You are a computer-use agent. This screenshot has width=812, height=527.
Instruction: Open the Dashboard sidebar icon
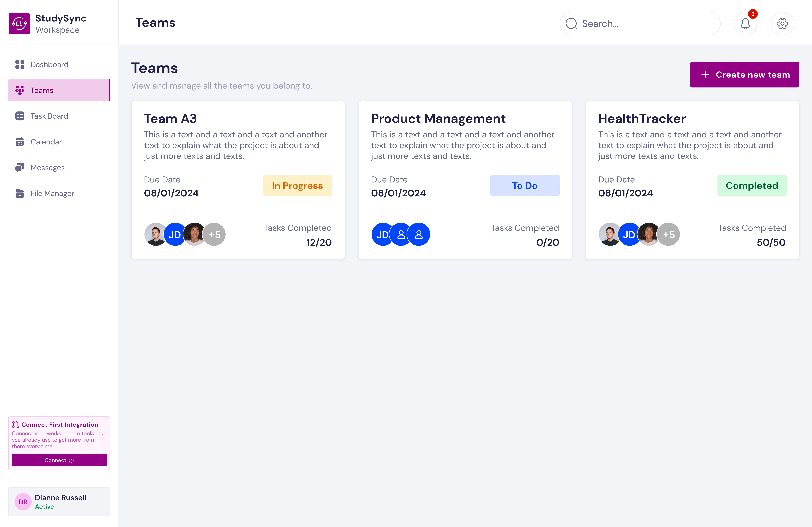pos(20,64)
